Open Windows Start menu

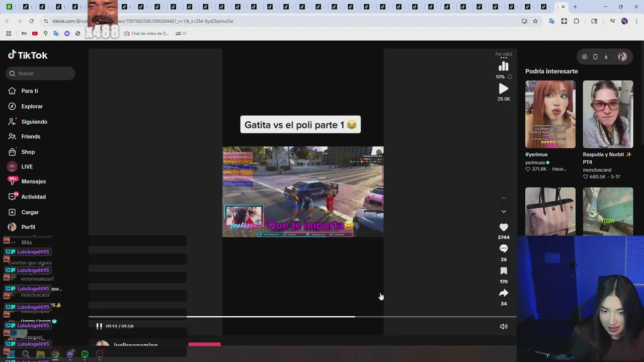tap(11, 354)
